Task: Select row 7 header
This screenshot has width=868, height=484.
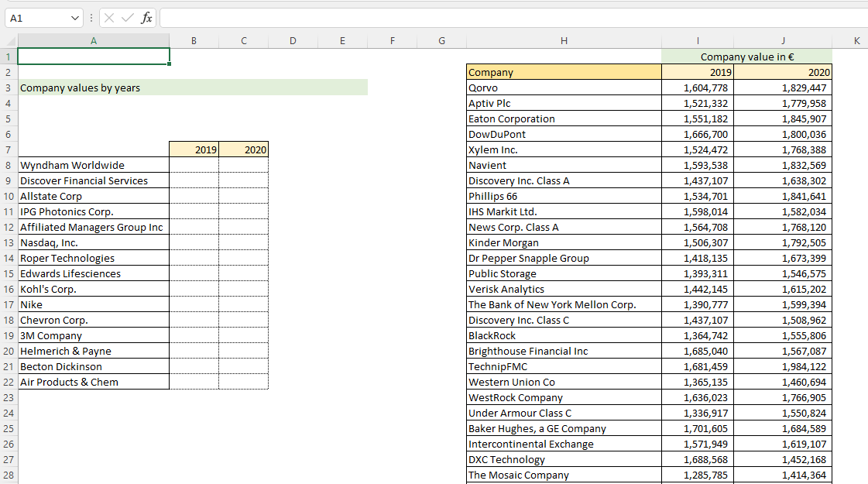Action: pyautogui.click(x=9, y=150)
